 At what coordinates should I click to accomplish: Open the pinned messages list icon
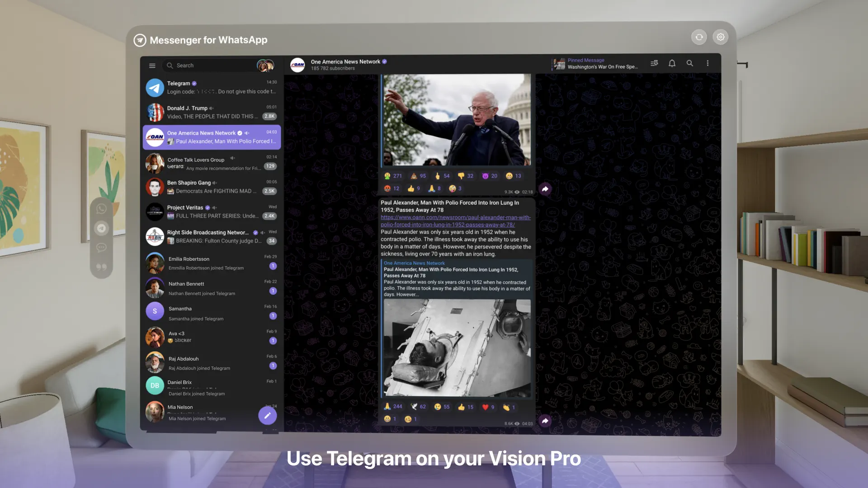coord(654,63)
